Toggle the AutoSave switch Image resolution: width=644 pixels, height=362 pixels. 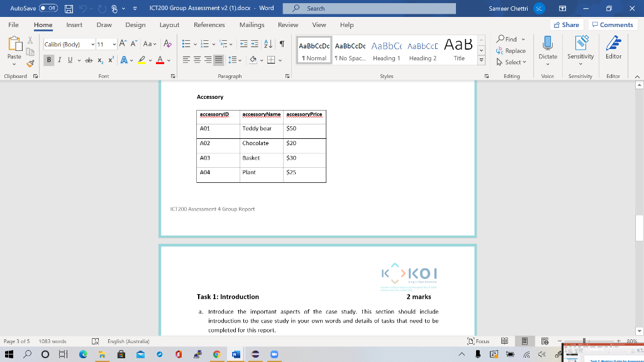(x=48, y=8)
